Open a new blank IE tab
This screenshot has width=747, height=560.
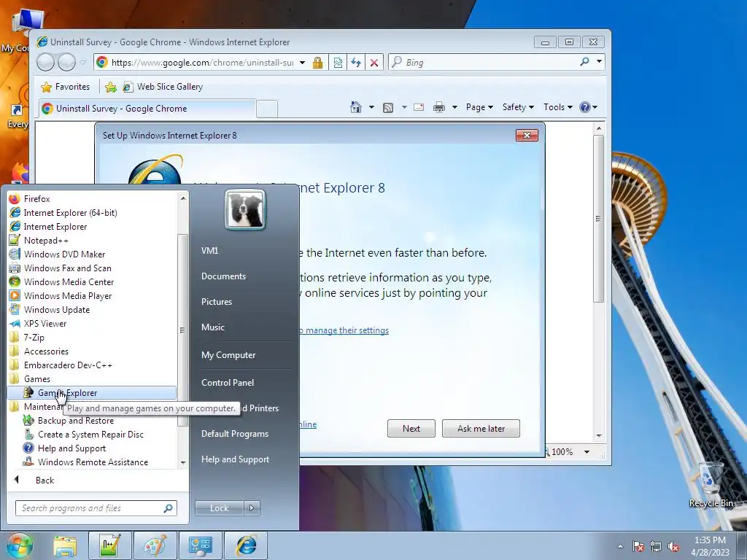click(x=267, y=109)
